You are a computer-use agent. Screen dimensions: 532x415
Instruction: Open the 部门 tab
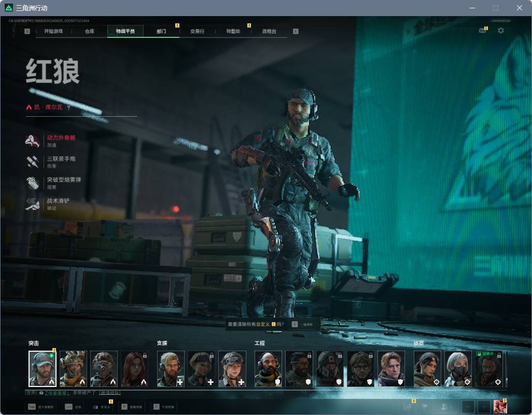pos(161,31)
